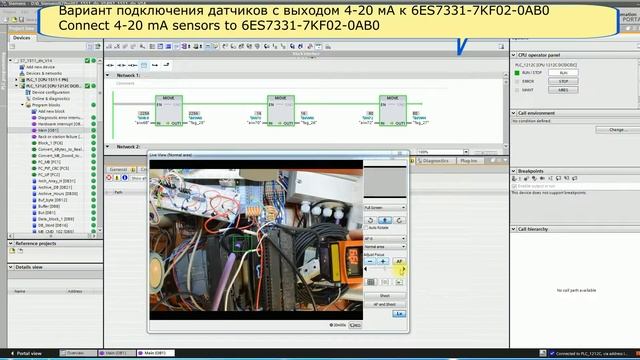This screenshot has height=360, width=640.
Task: Show grid overlay icon in Live View
Action: click(x=371, y=282)
